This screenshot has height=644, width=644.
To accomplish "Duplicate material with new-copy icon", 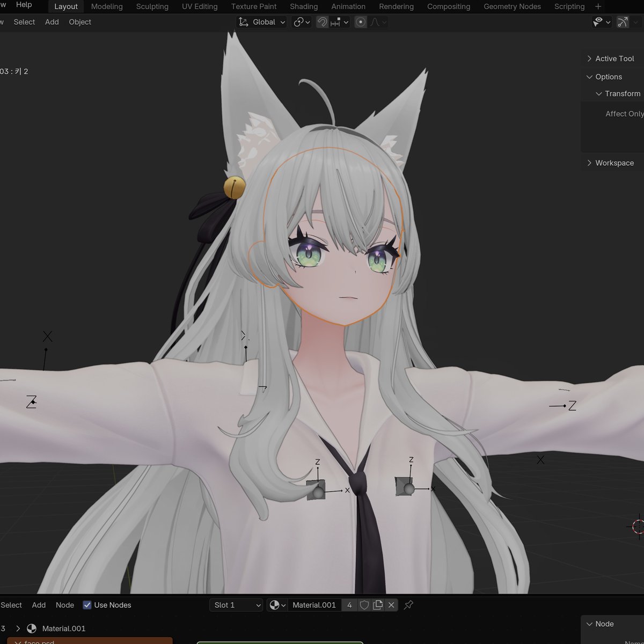I will (378, 605).
